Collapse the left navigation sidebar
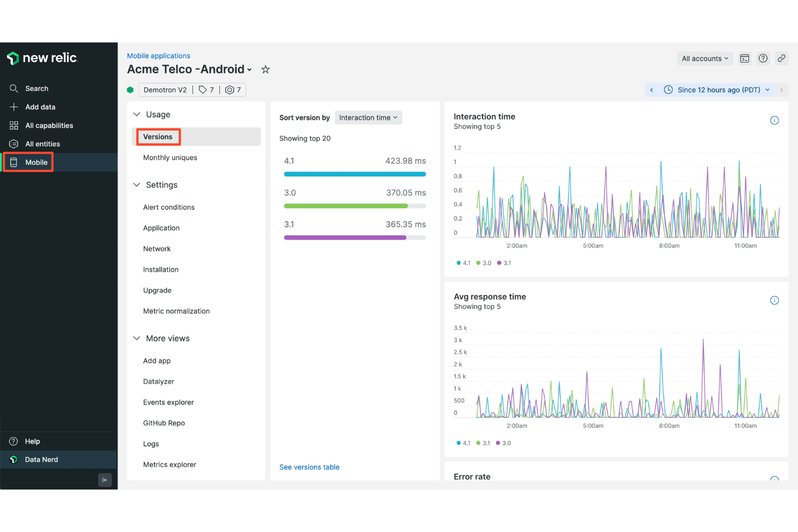 (105, 480)
